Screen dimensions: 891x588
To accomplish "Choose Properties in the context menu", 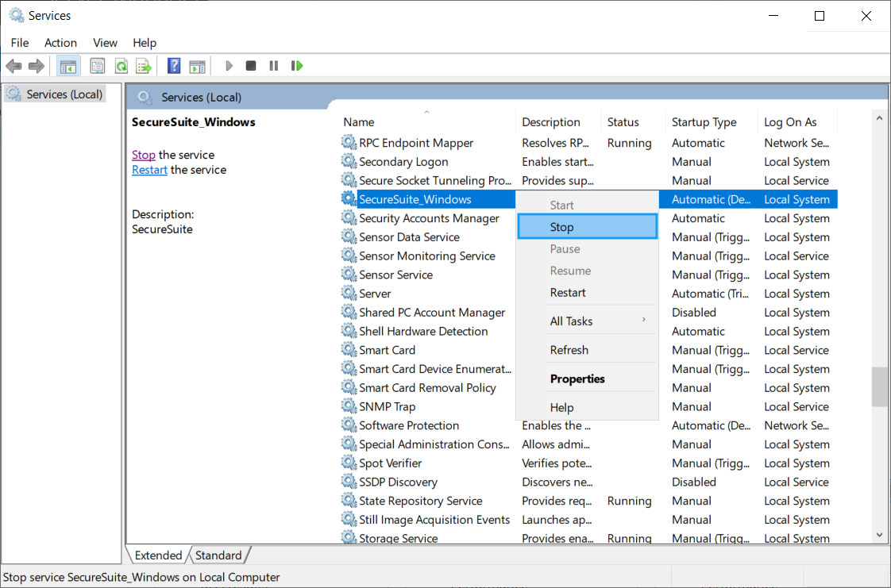I will (x=588, y=379).
